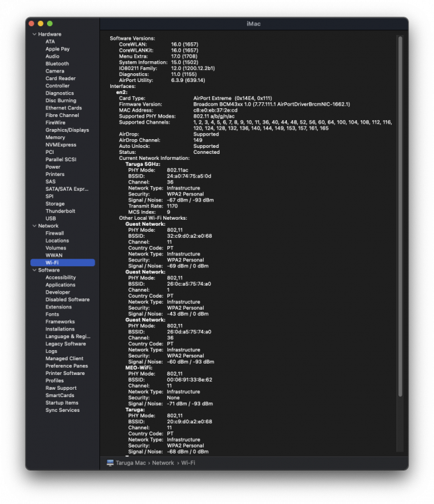Image resolution: width=434 pixels, height=504 pixels.
Task: Click Wi-Fi in the path bar
Action: (188, 463)
